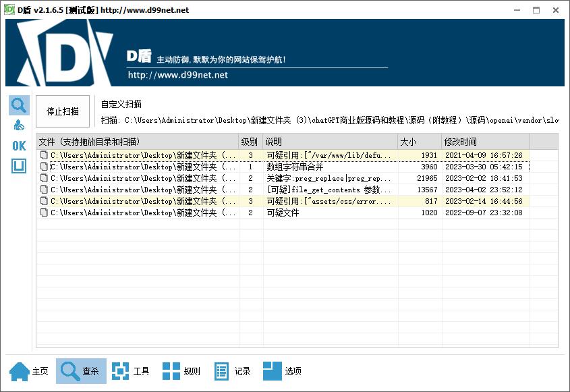
Task: Select the row described as 数组字符串合并
Action: pos(295,167)
